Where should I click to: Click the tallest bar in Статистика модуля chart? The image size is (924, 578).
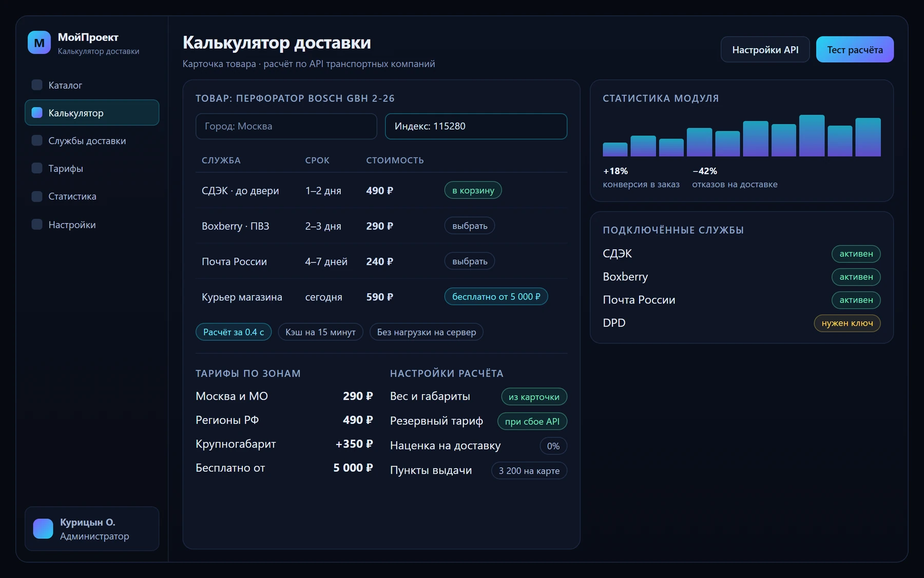(812, 136)
